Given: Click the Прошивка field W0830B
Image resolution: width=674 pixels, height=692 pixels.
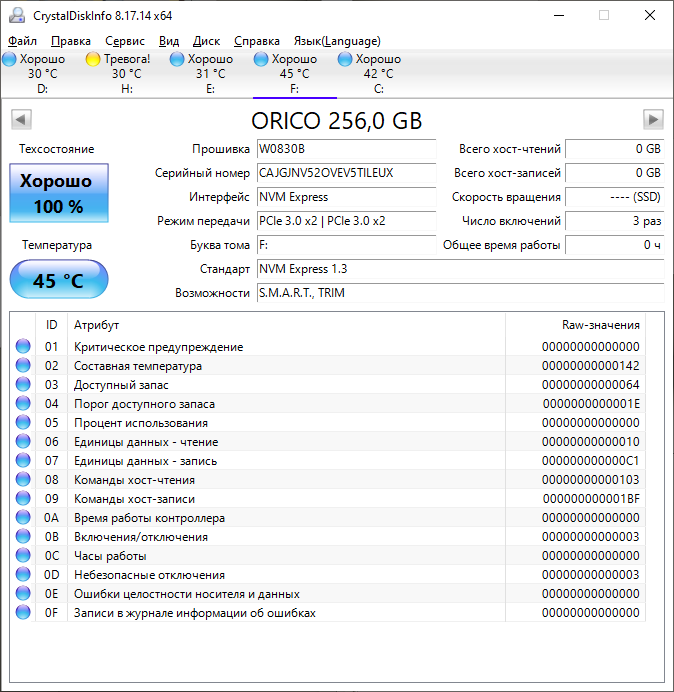Looking at the screenshot, I should (x=346, y=149).
